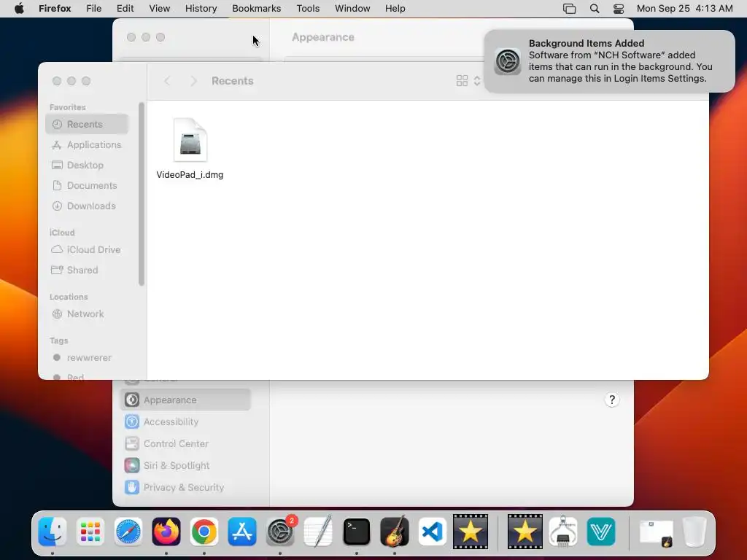The height and width of the screenshot is (560, 747).
Task: Go back in the Finder window
Action: [x=167, y=81]
